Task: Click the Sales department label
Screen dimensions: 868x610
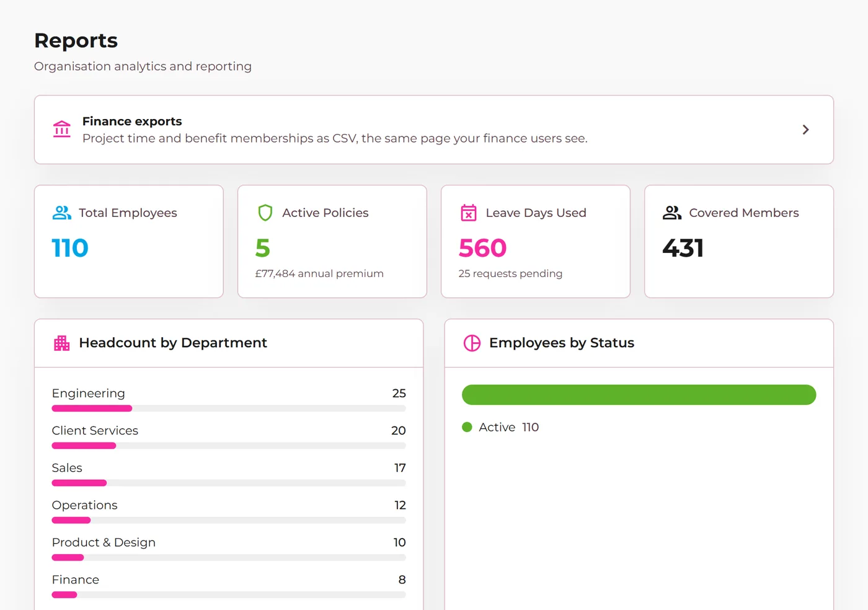Action: click(x=67, y=467)
